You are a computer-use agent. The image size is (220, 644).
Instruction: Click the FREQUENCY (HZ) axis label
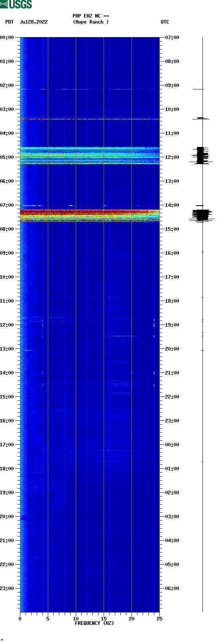click(x=94, y=623)
